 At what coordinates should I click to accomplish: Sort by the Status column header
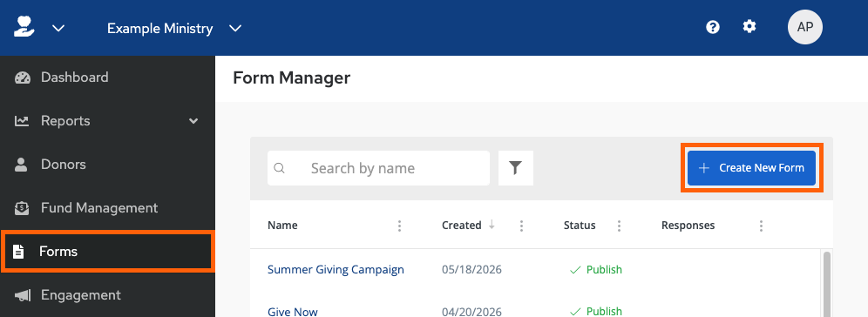(580, 226)
